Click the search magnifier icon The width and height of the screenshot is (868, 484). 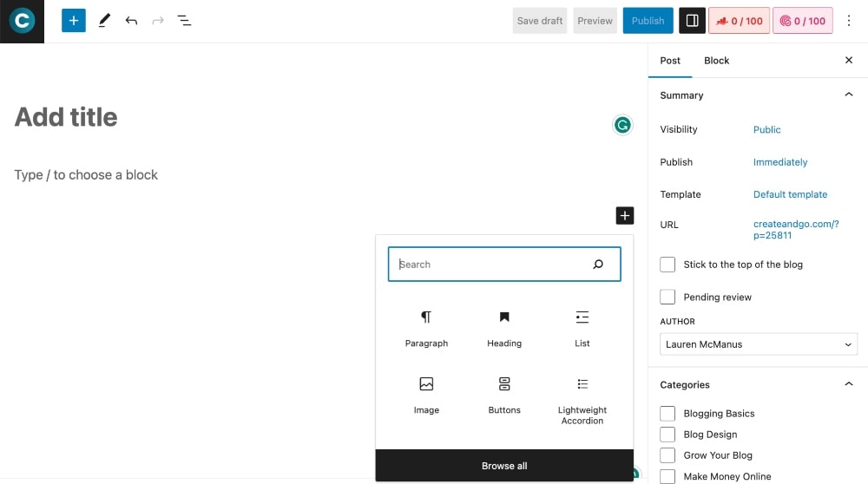pos(598,265)
